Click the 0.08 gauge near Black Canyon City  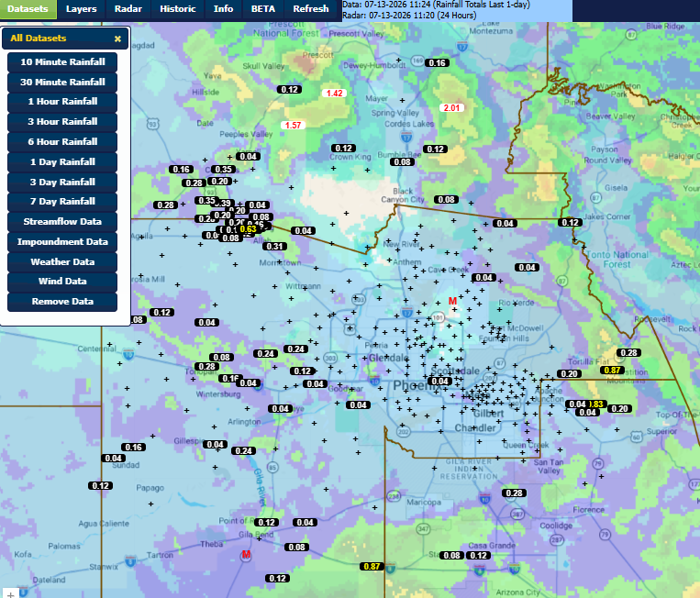click(447, 199)
